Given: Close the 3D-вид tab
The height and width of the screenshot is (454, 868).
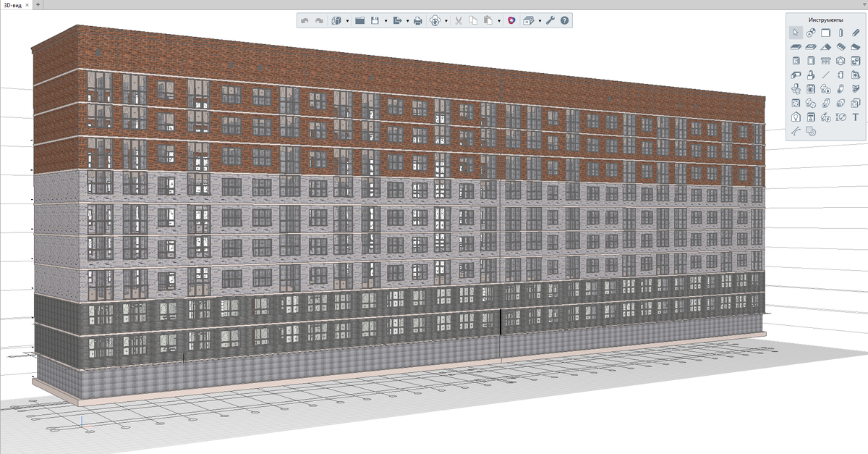Looking at the screenshot, I should click(27, 4).
